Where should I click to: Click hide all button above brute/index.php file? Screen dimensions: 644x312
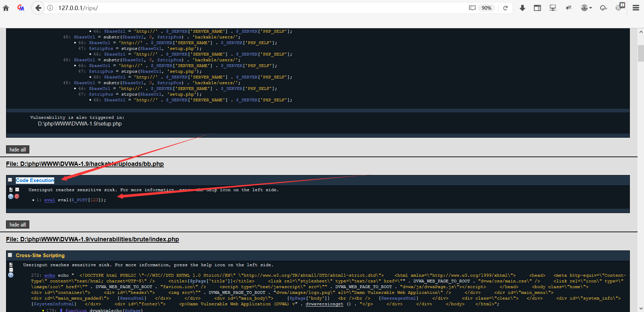pos(18,224)
